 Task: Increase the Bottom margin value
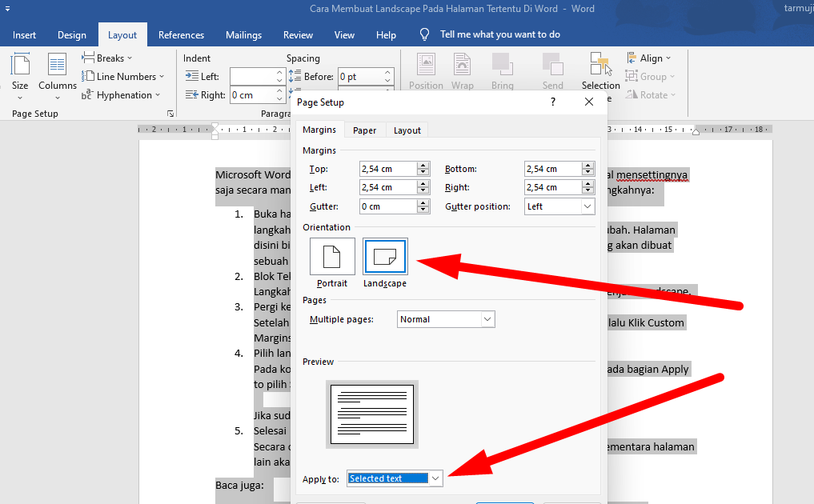pos(587,165)
